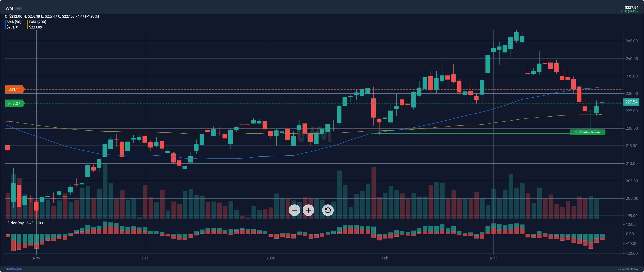Open the Daily timeframe selector badge
Image resolution: width=644 pixels, height=272 pixels.
[18, 8]
